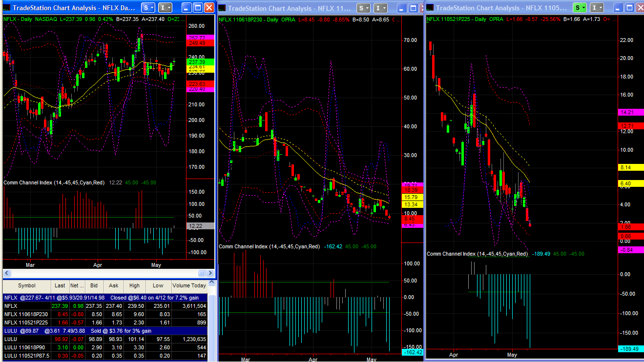Select the NFLX symbol cell in the quote table

(x=27, y=306)
